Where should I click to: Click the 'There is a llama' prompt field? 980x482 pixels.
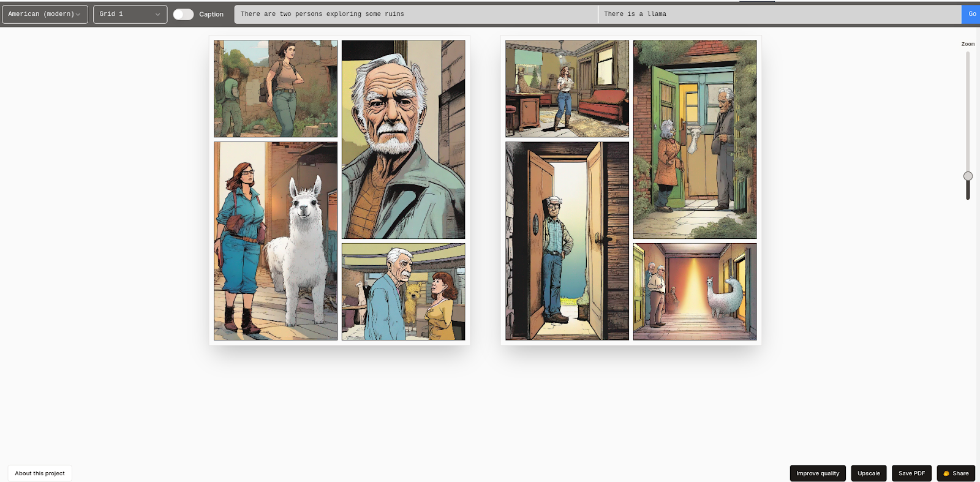click(x=780, y=14)
